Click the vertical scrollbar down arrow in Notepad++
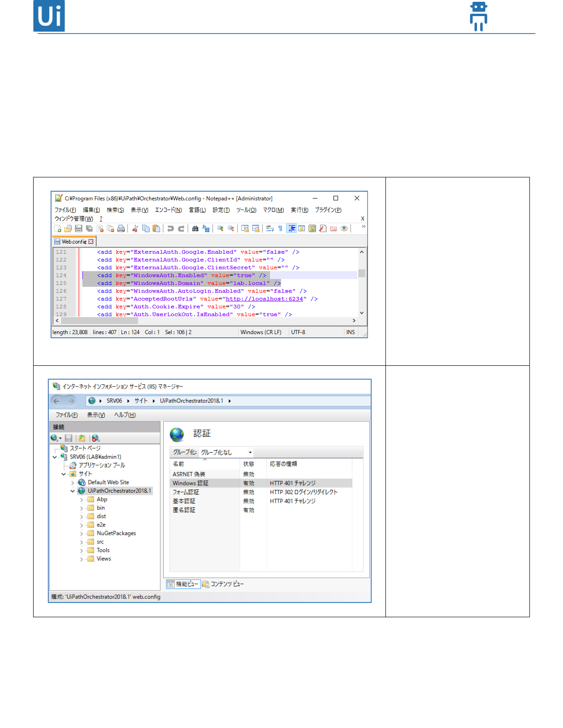 coord(362,313)
